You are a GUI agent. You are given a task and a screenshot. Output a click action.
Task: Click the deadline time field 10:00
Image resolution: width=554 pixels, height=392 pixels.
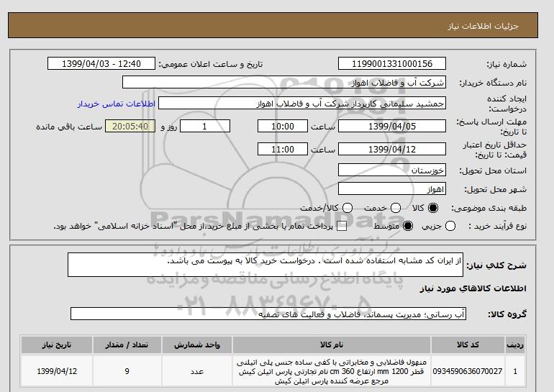point(283,126)
